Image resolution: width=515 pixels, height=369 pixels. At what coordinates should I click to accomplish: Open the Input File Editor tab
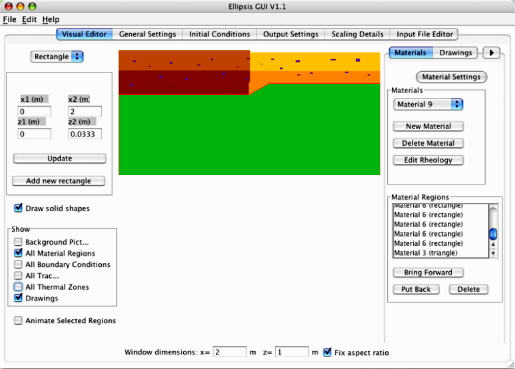pyautogui.click(x=424, y=34)
